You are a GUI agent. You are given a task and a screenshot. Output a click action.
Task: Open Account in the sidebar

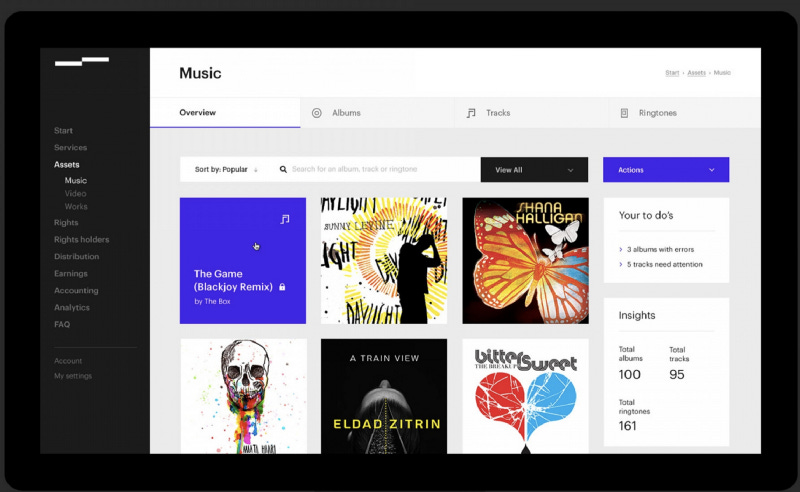(68, 361)
